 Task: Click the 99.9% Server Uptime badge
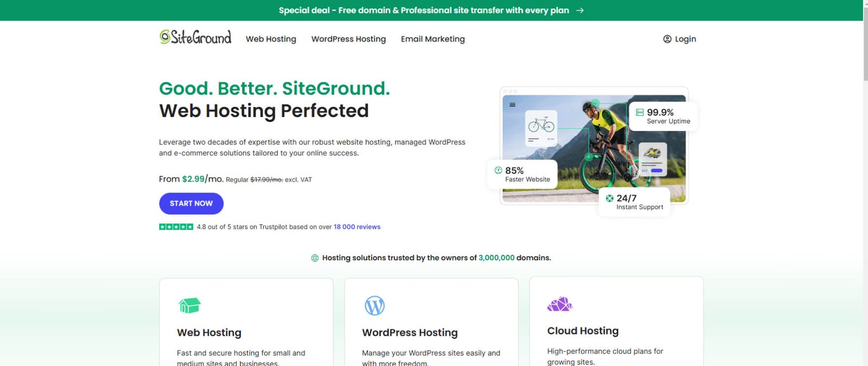(x=663, y=116)
